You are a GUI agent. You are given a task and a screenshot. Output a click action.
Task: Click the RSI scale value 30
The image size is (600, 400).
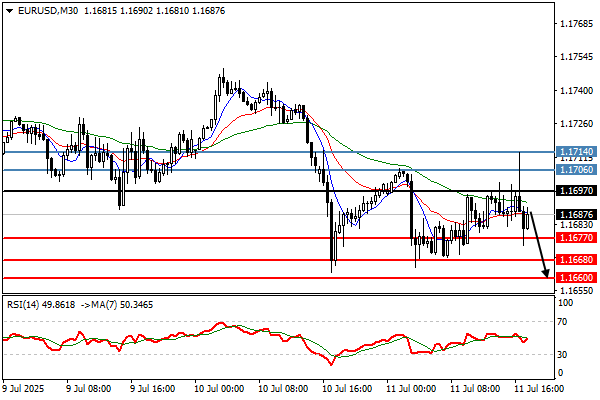562,355
